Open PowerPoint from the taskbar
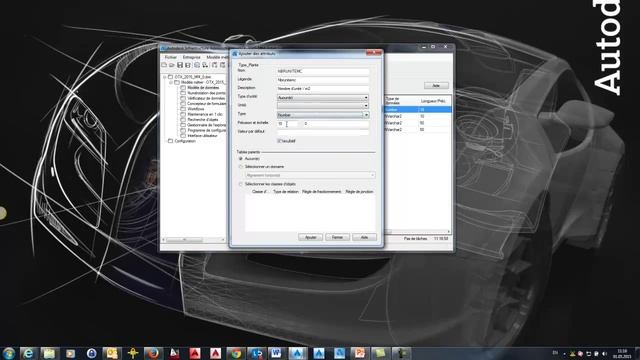This screenshot has height=360, width=640. pyautogui.click(x=360, y=353)
